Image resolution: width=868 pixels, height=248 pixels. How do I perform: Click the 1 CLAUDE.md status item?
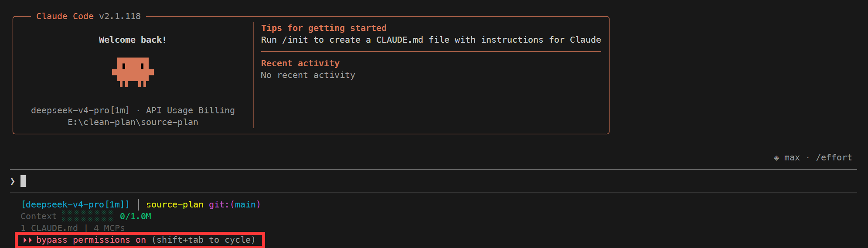click(x=49, y=228)
